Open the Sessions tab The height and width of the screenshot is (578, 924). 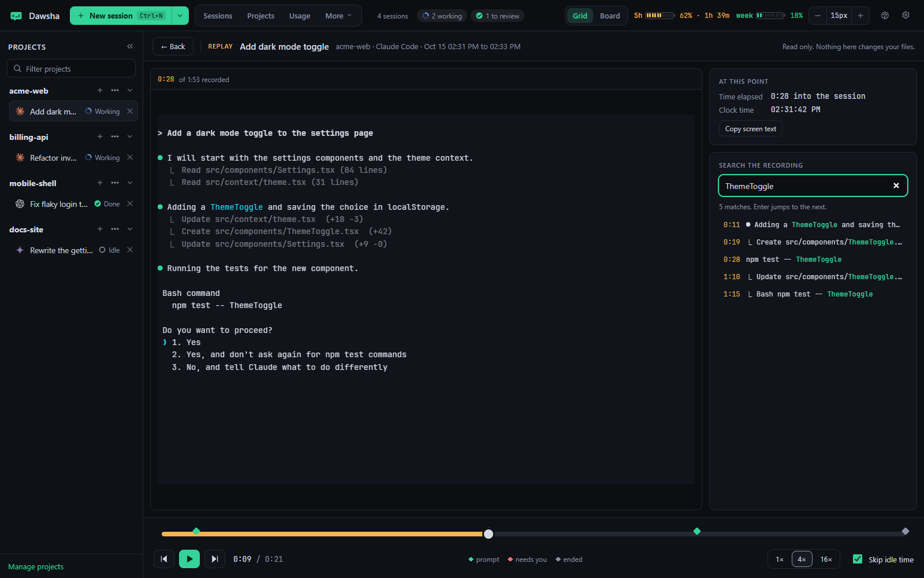tap(218, 16)
